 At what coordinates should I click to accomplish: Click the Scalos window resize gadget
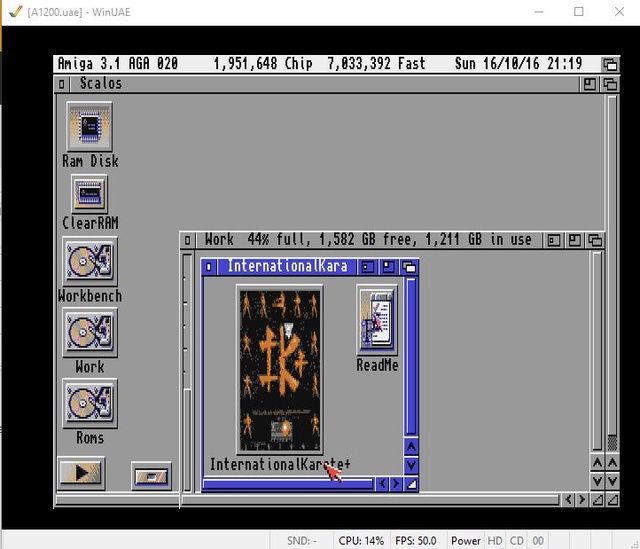pyautogui.click(x=612, y=500)
